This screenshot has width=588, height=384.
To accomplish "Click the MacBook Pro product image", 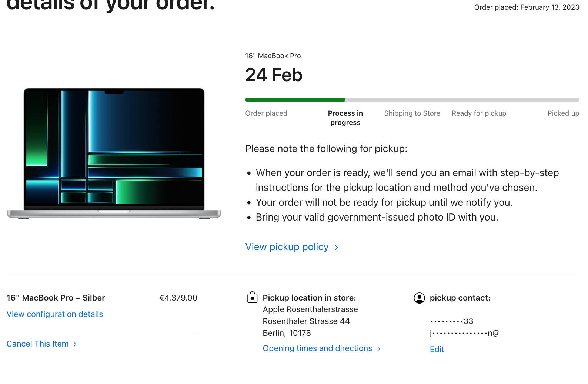I will click(x=114, y=153).
